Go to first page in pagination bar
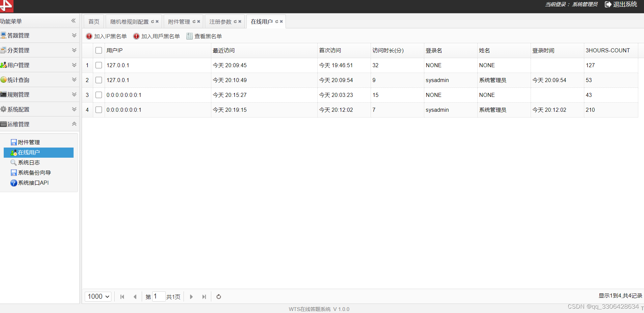The image size is (644, 313). (122, 296)
